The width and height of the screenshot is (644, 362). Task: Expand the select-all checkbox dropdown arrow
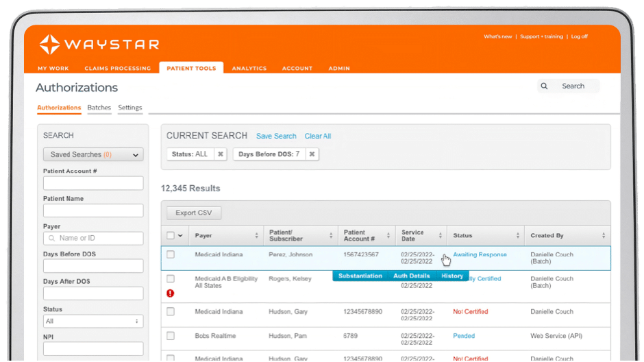click(180, 235)
